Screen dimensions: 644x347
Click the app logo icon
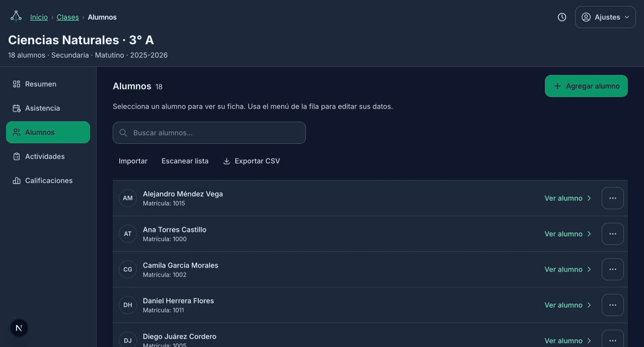pyautogui.click(x=16, y=17)
